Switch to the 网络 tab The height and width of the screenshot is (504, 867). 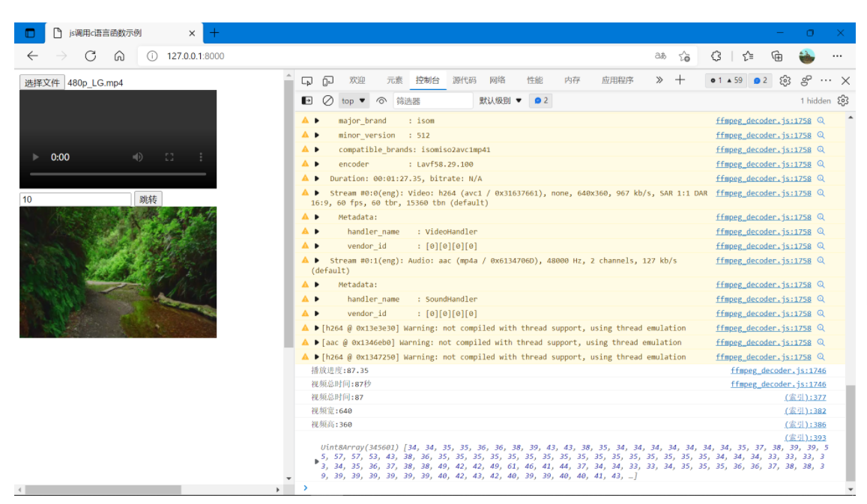[497, 81]
